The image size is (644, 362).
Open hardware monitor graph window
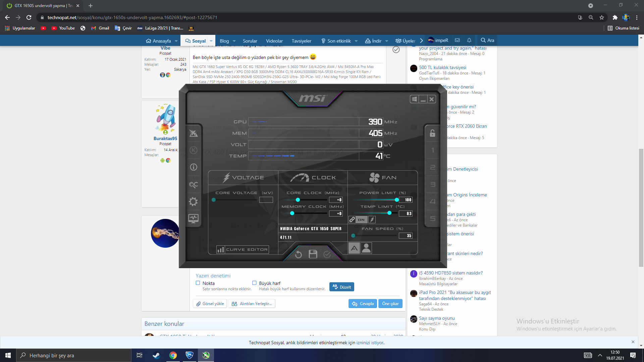coord(193,219)
